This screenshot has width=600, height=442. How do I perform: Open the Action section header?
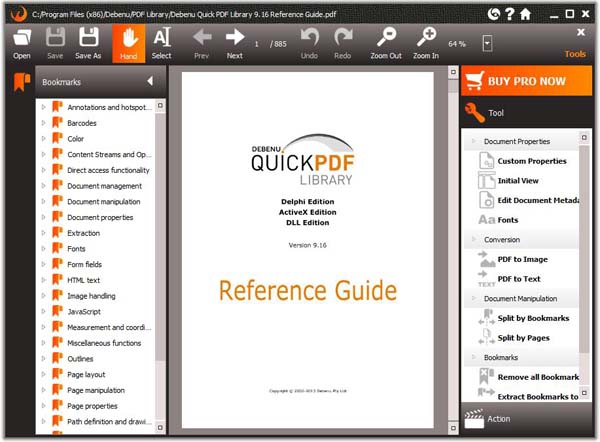click(x=526, y=419)
